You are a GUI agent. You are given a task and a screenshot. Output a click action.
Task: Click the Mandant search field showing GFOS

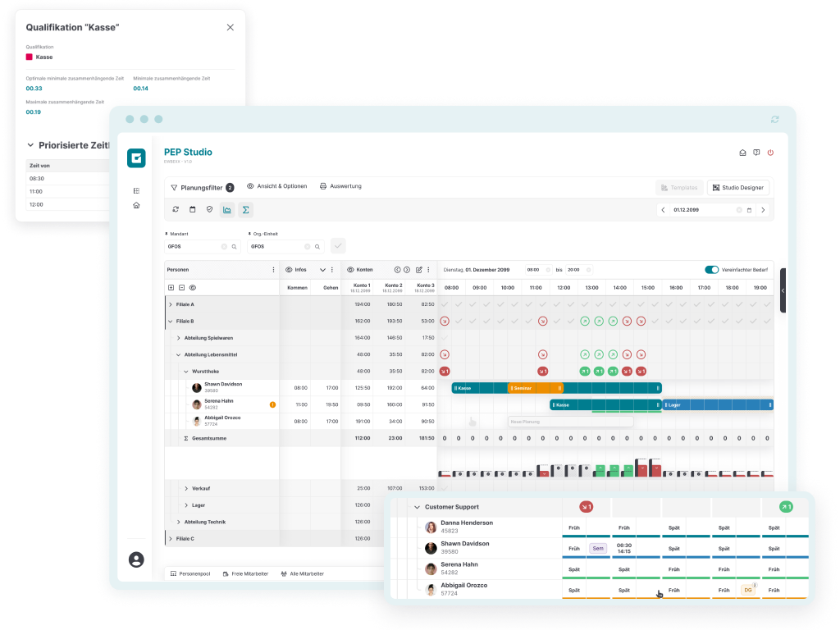197,246
